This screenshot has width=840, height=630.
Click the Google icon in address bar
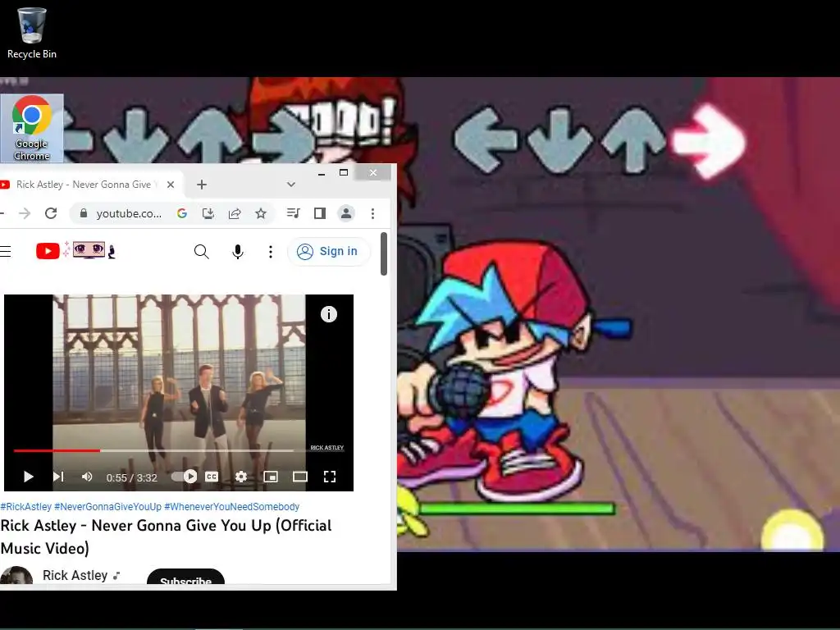click(182, 214)
